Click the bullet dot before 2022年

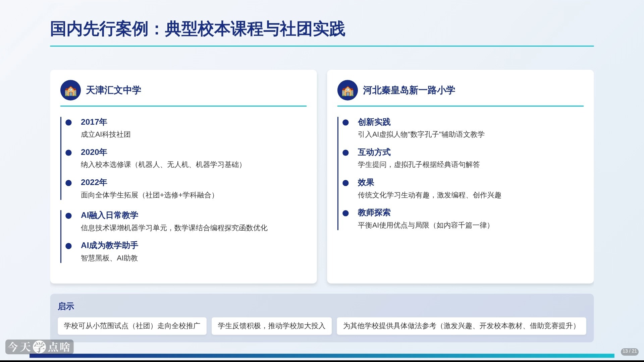[68, 183]
